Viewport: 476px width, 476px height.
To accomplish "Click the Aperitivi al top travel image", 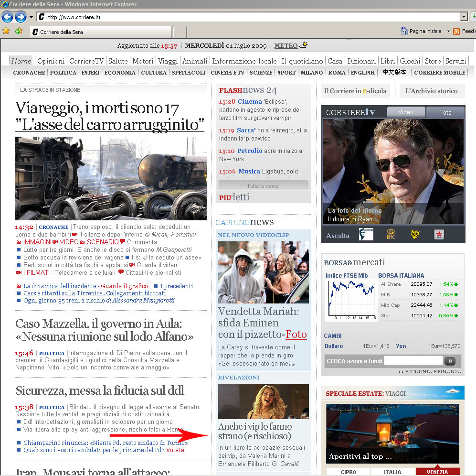I will pyautogui.click(x=392, y=433).
